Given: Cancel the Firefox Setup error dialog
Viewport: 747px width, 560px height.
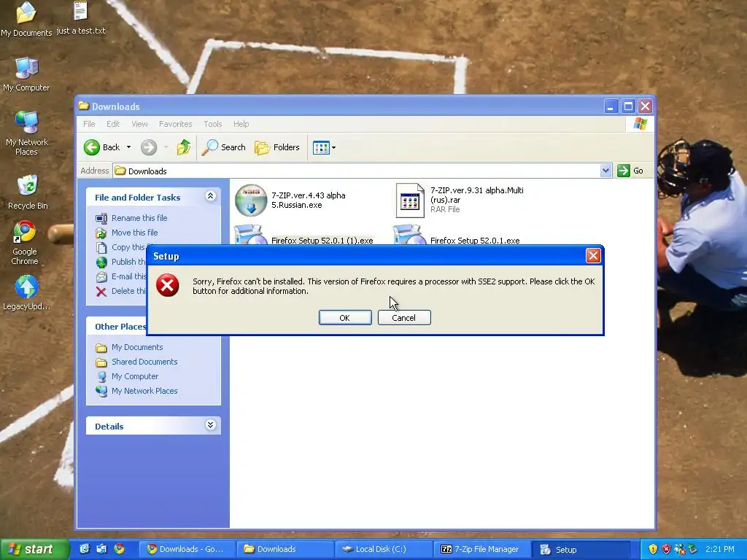Looking at the screenshot, I should [x=404, y=318].
